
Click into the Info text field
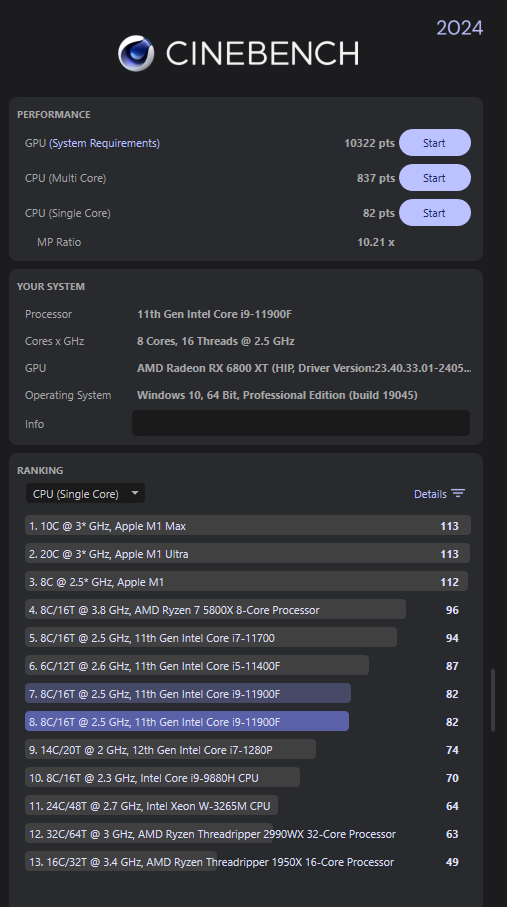(x=301, y=423)
